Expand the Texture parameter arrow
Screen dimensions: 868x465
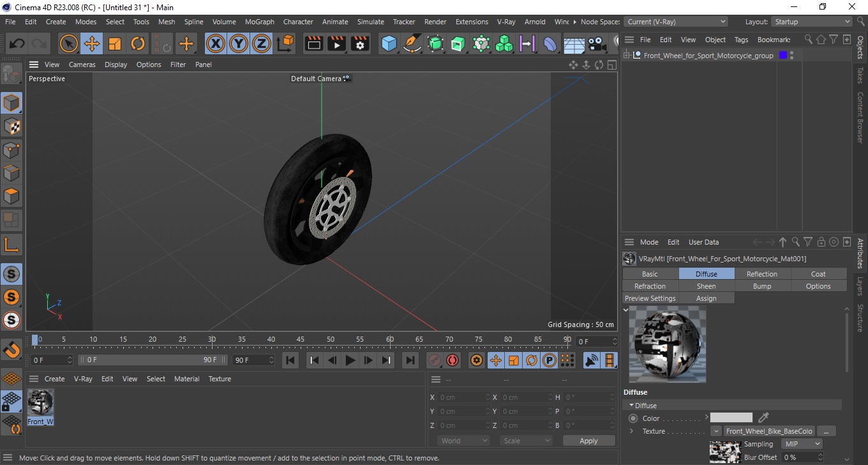(x=631, y=431)
